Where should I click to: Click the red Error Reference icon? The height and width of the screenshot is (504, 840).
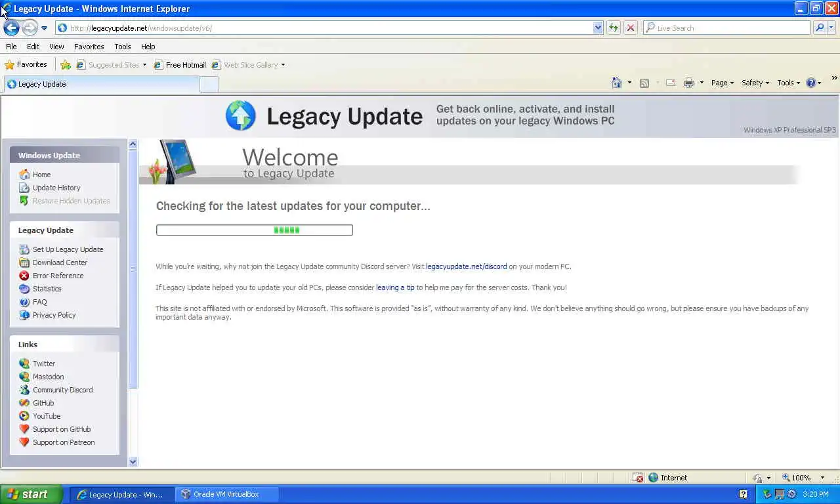tap(24, 276)
